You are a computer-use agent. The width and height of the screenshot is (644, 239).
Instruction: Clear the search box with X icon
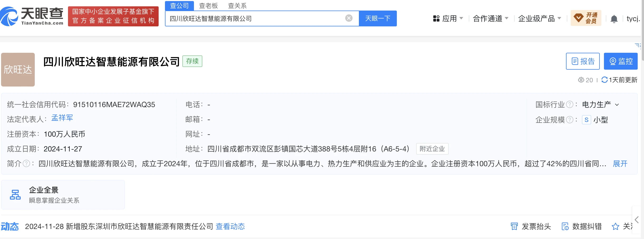pyautogui.click(x=349, y=18)
